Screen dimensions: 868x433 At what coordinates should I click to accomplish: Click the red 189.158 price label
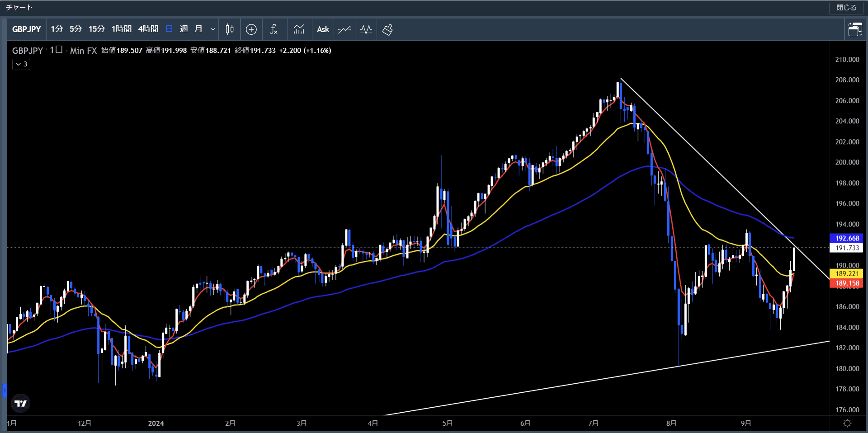[847, 283]
